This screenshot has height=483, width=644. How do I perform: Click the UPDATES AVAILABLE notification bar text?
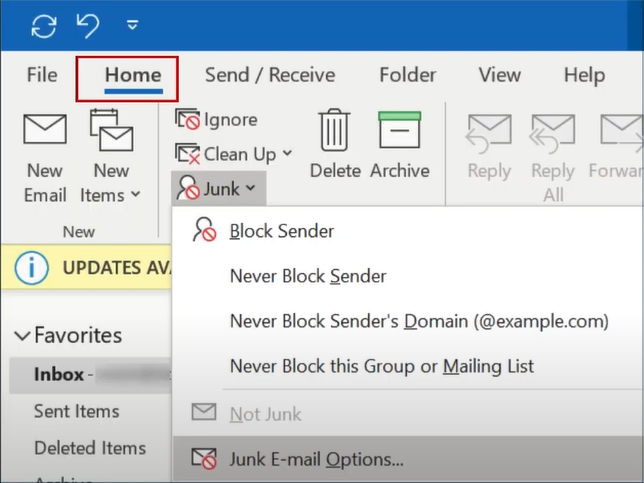tap(117, 268)
